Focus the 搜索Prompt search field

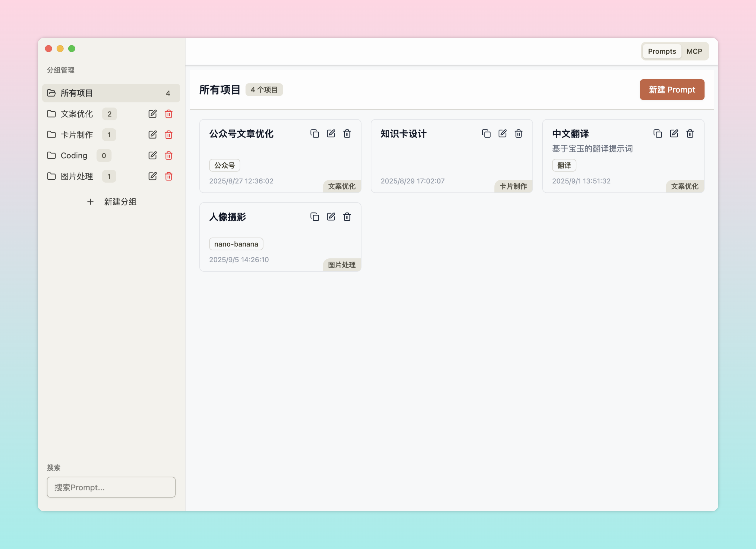coord(111,487)
